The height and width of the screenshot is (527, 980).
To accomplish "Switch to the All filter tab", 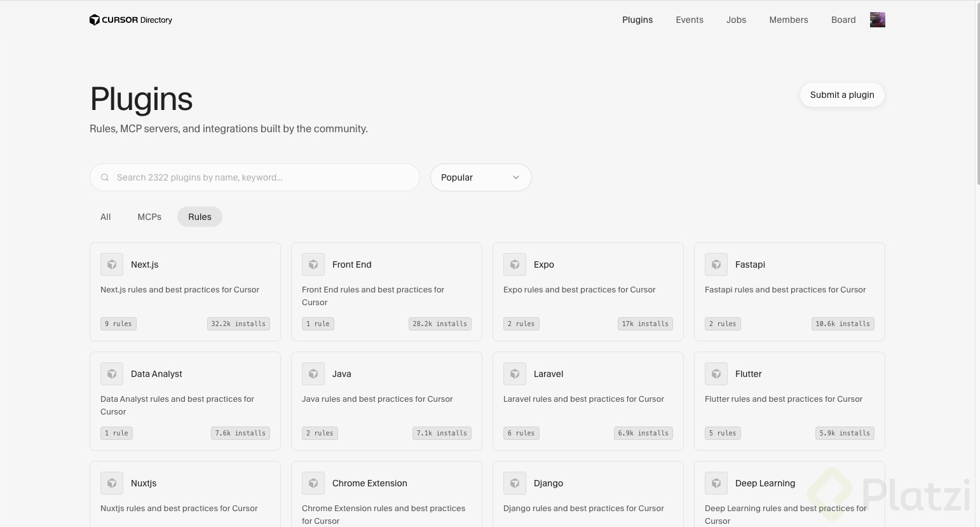I will coord(105,217).
